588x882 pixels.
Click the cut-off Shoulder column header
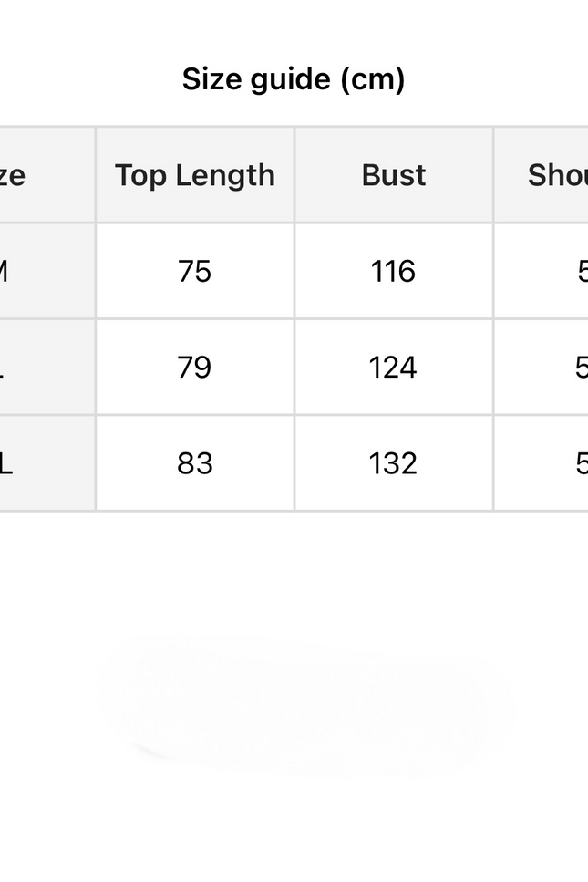[556, 175]
